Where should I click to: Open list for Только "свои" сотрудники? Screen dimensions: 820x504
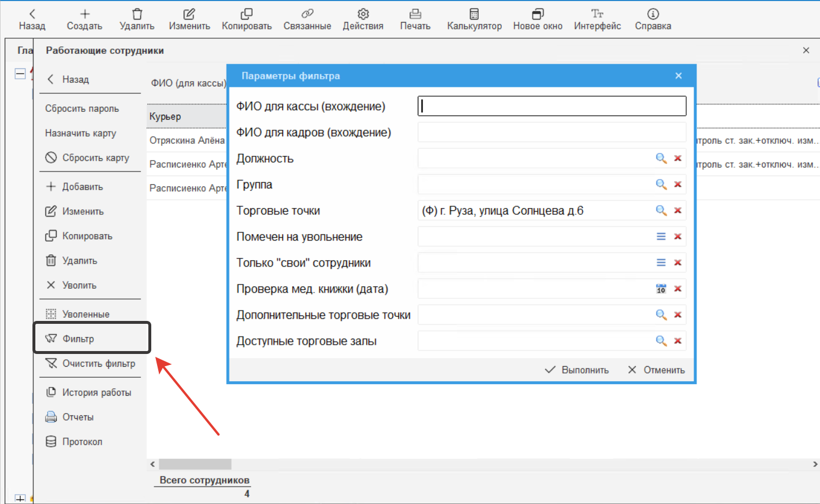click(661, 262)
